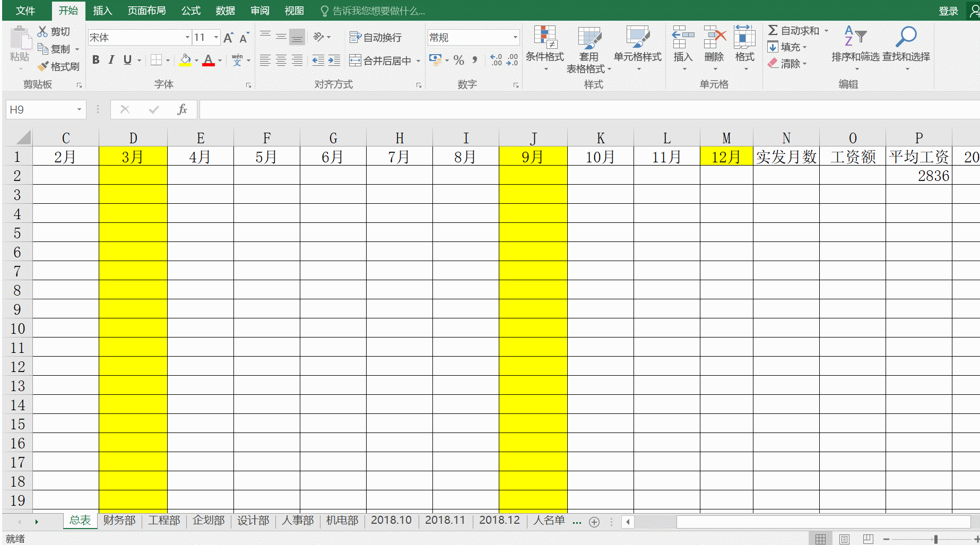Increase decimal places
980x545 pixels.
[x=496, y=60]
